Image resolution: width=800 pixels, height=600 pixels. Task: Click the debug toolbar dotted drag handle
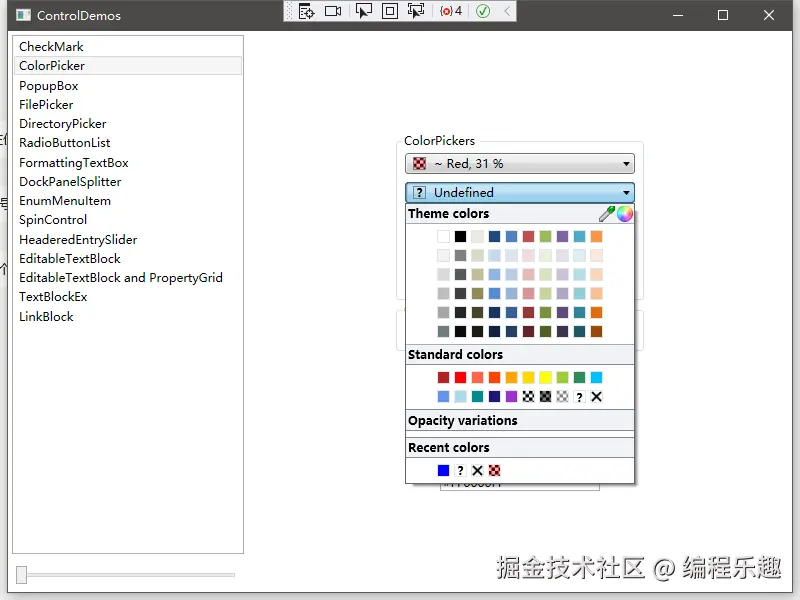coord(289,11)
